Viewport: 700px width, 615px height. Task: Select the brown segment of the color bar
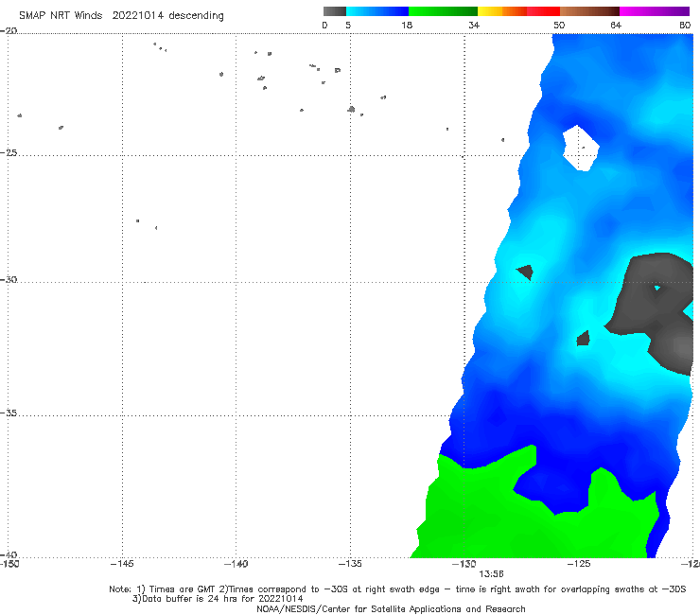(x=589, y=11)
